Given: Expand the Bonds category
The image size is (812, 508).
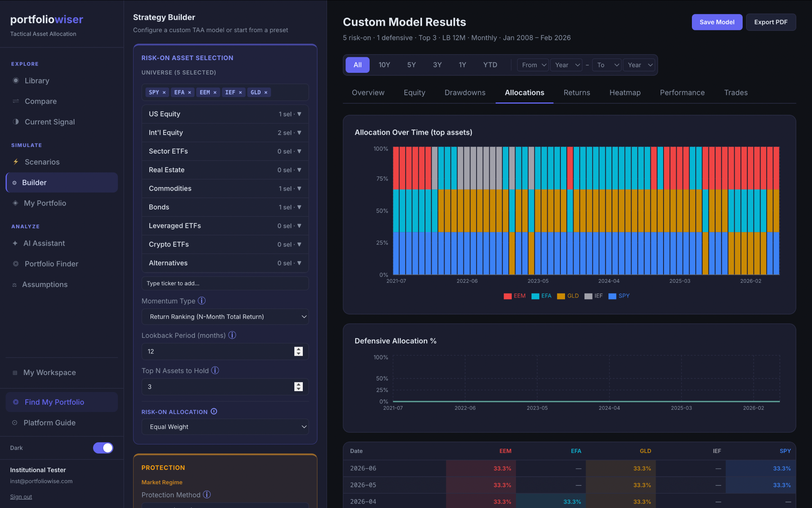Looking at the screenshot, I should [225, 207].
